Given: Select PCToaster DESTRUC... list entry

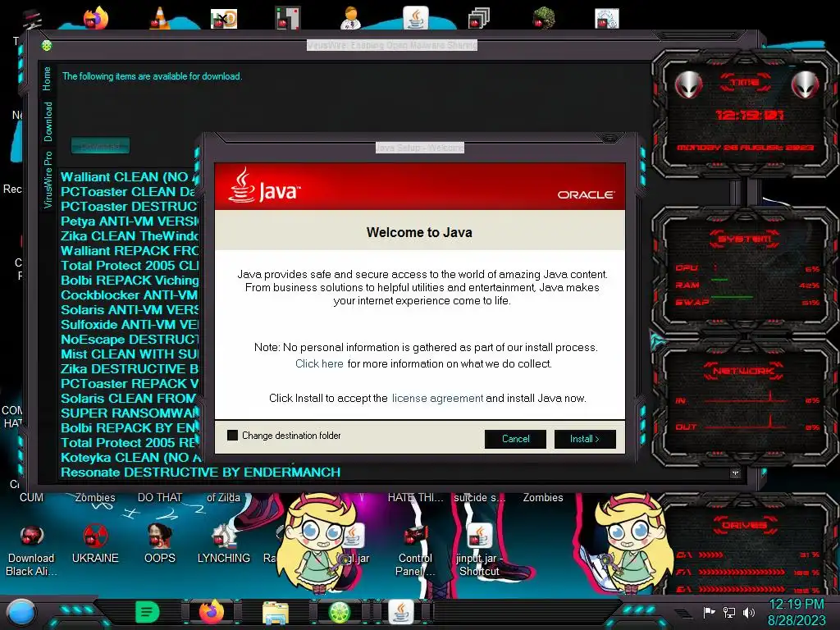Looking at the screenshot, I should click(129, 206).
